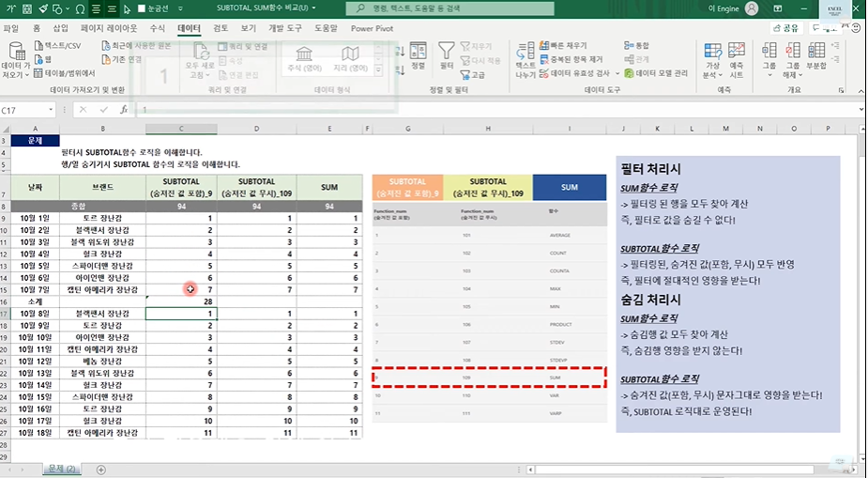Import data from 텍스트/CSV
This screenshot has width=868, height=478.
pos(58,45)
